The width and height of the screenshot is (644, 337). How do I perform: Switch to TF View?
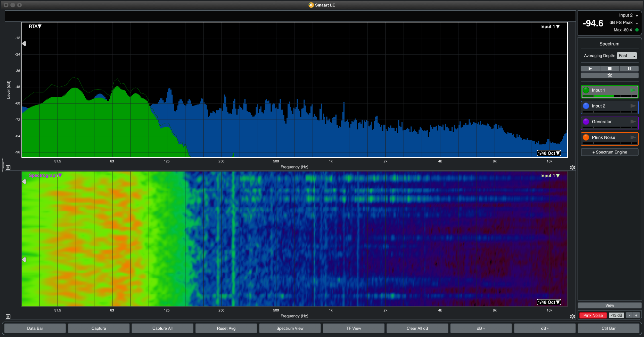pos(354,328)
